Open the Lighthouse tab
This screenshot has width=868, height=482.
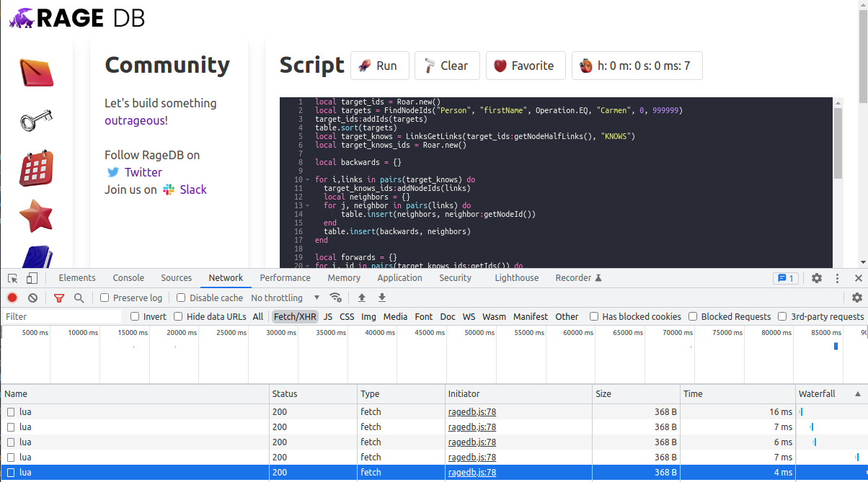(x=516, y=278)
